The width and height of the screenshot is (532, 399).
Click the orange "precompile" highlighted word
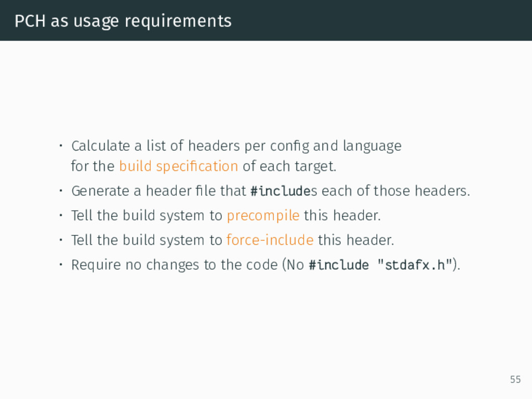(263, 216)
